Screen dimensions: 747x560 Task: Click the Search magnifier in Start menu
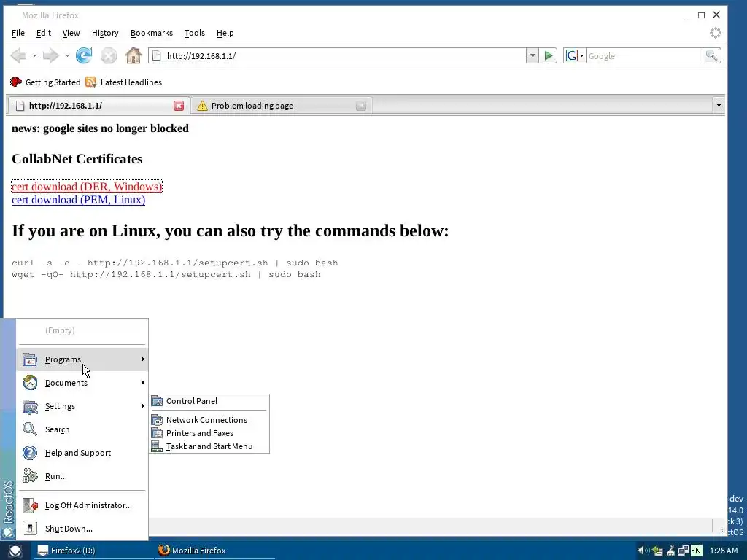(x=30, y=429)
